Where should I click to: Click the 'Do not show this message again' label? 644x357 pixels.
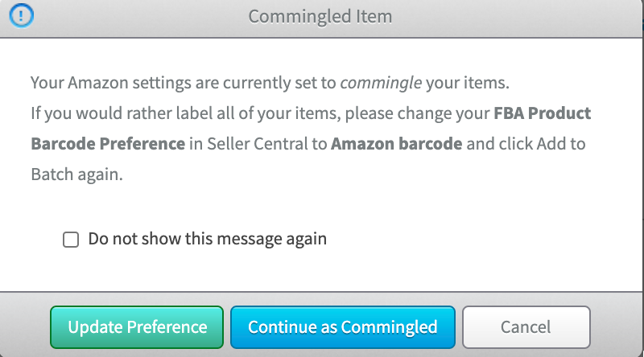pyautogui.click(x=207, y=239)
